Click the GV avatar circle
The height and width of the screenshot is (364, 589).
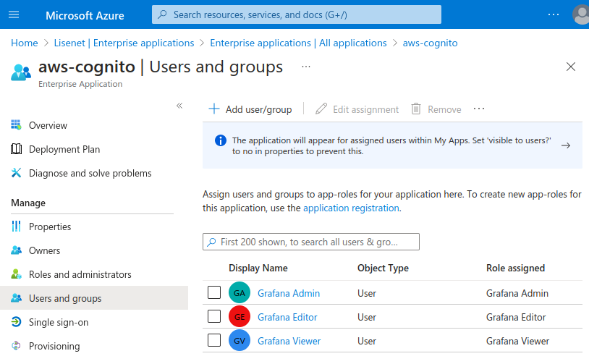pyautogui.click(x=240, y=340)
